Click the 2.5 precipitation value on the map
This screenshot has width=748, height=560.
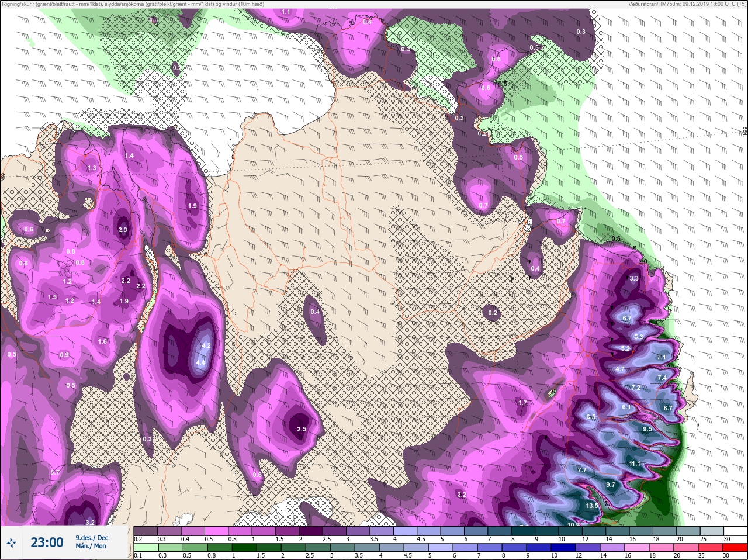(302, 429)
